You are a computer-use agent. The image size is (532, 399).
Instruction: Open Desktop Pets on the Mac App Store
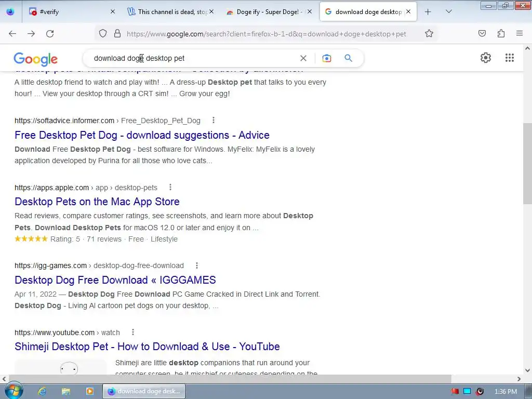coord(97,202)
